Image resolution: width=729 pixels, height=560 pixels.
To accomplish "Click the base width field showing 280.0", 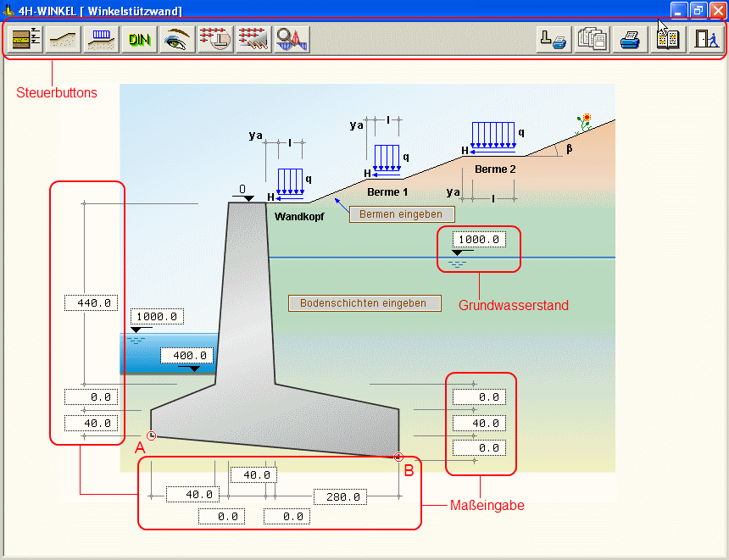I will [340, 497].
